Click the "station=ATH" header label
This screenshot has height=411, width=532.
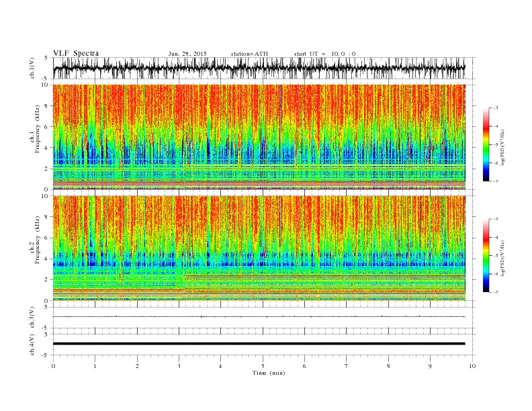tap(249, 54)
